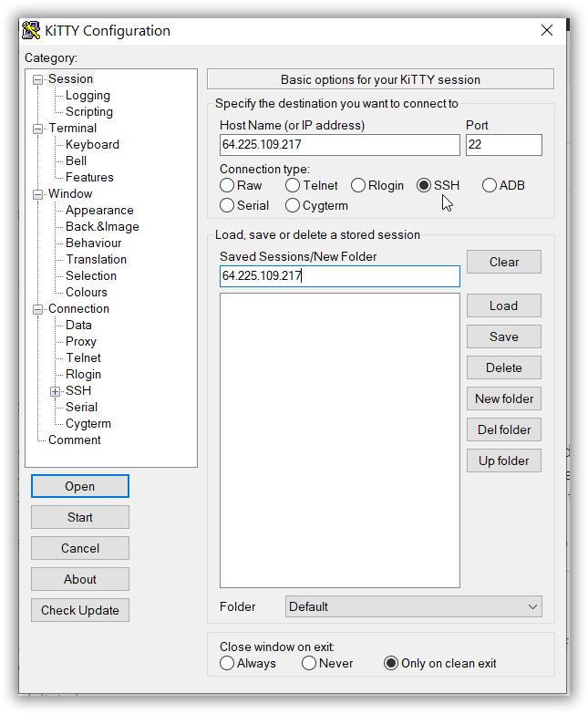Close the KiTTY Configuration window
The height and width of the screenshot is (714, 588).
point(547,30)
